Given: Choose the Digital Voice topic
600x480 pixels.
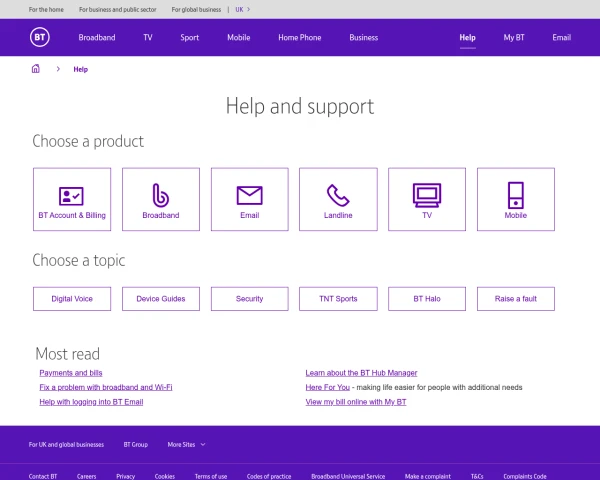Looking at the screenshot, I should [x=72, y=299].
